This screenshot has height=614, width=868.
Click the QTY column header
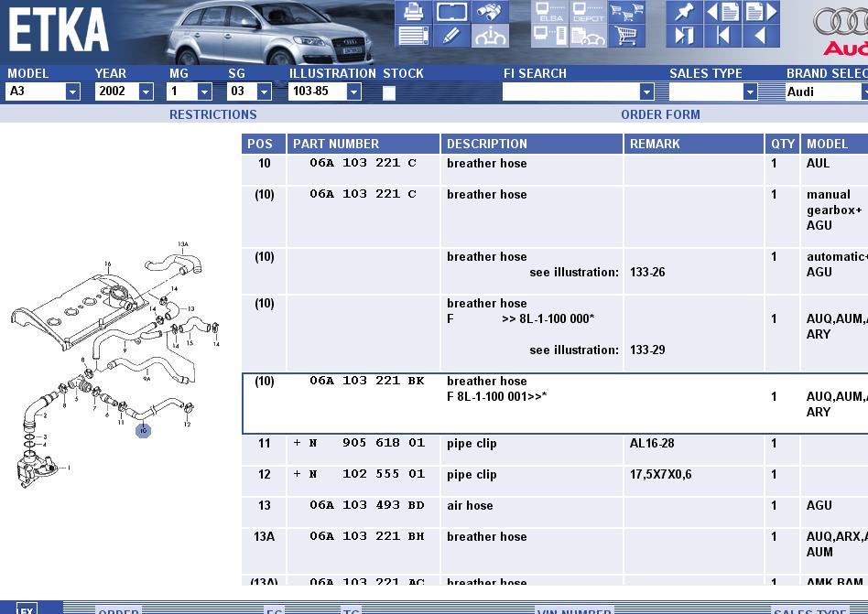click(782, 144)
